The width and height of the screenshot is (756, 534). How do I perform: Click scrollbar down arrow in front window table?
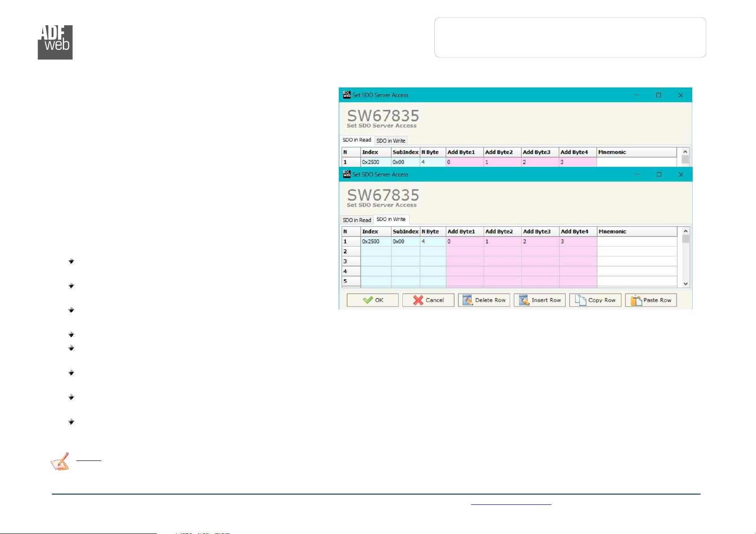coord(685,283)
